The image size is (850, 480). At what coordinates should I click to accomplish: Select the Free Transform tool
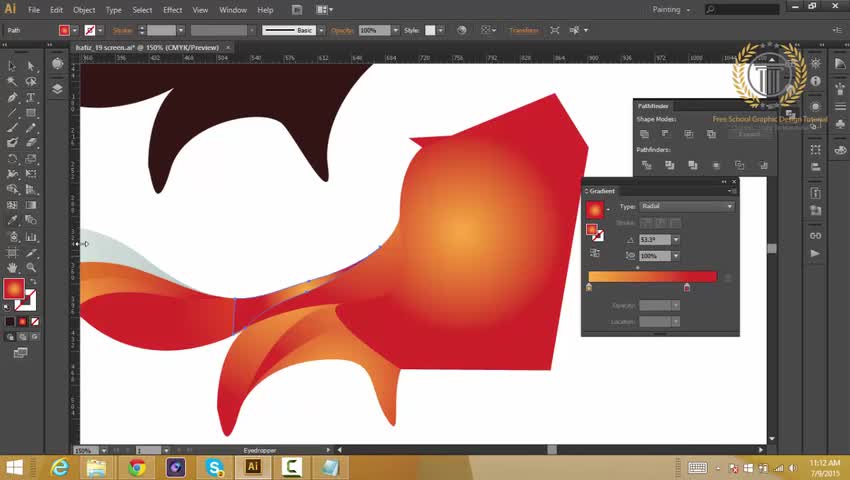[31, 174]
